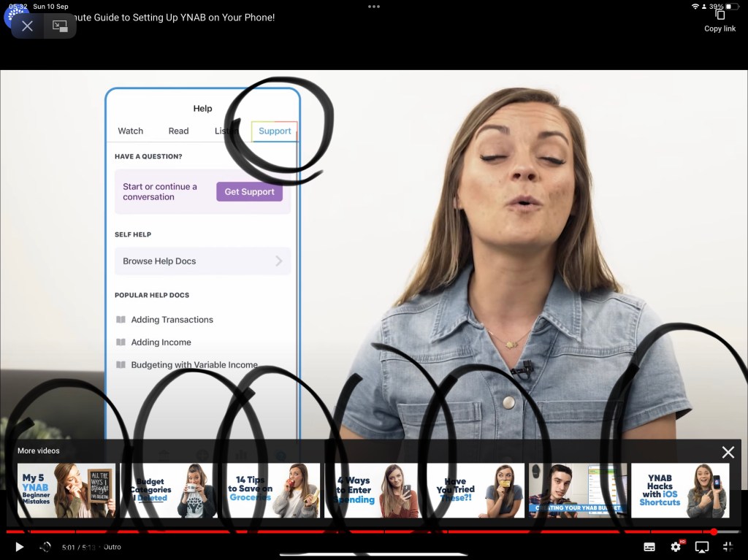Tap the Copy link icon
This screenshot has height=560, width=748.
click(720, 16)
